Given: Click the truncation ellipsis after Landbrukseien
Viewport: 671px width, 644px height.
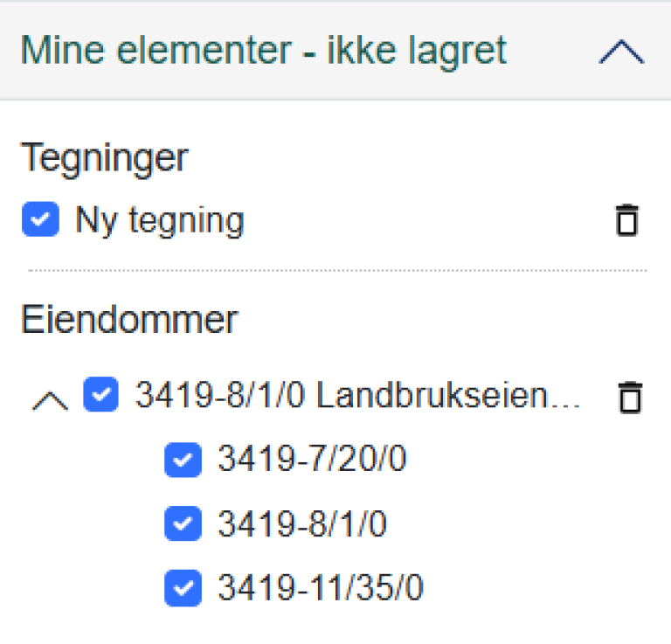Looking at the screenshot, I should pos(571,402).
